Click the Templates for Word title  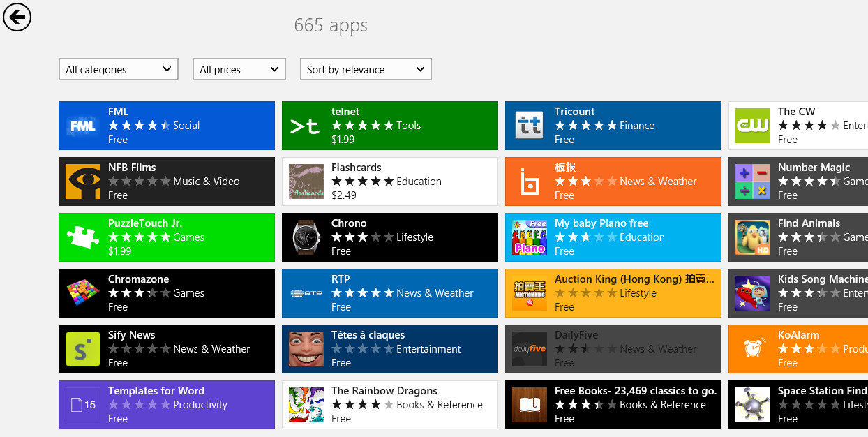point(156,391)
